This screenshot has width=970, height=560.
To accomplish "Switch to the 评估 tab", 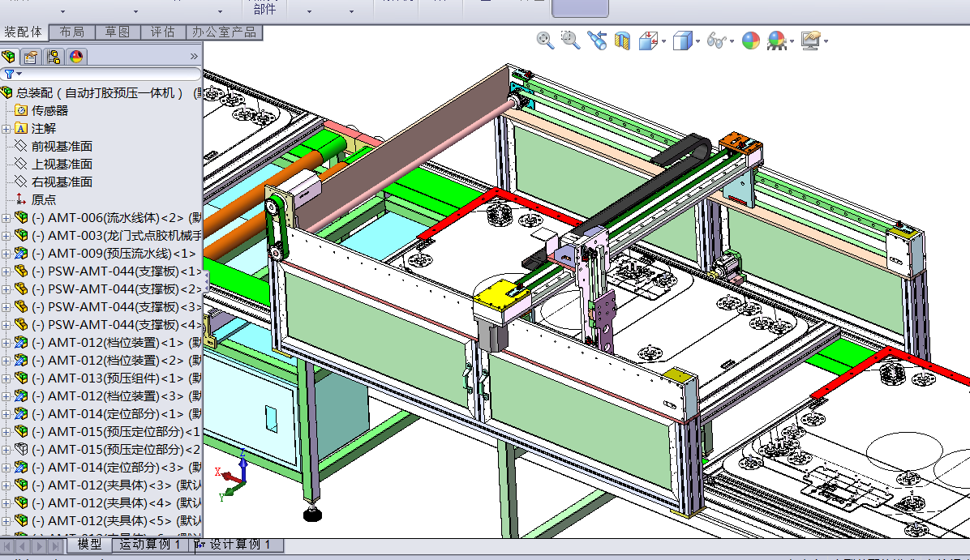I will 162,32.
